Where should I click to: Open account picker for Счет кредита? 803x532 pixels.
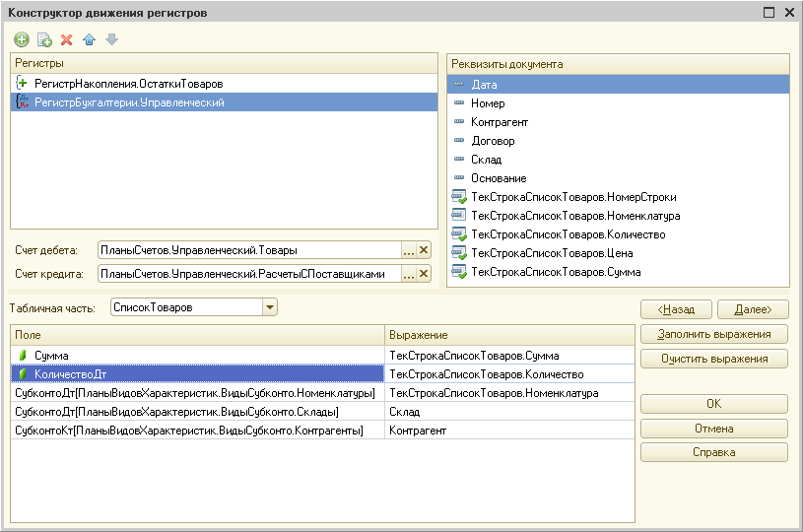click(x=409, y=274)
